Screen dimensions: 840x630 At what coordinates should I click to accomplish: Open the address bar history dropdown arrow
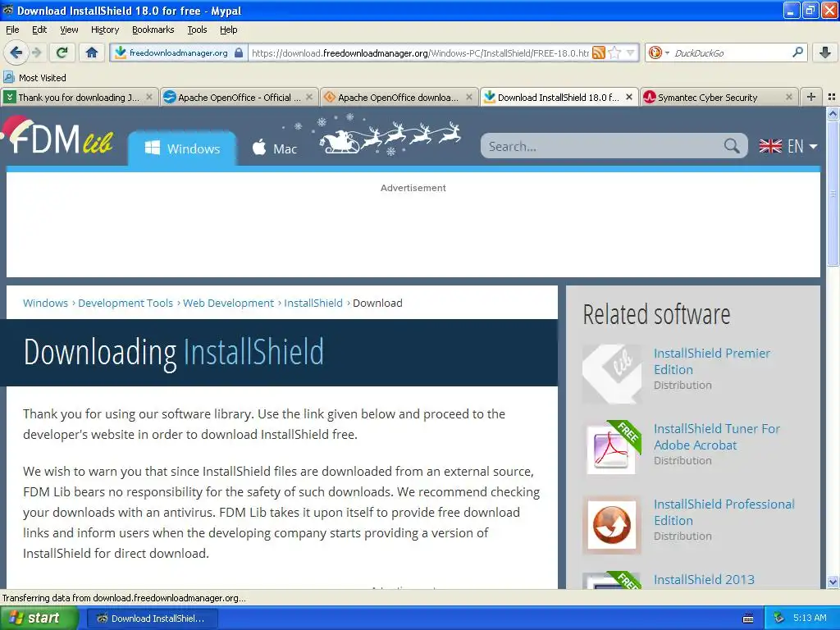(631, 52)
